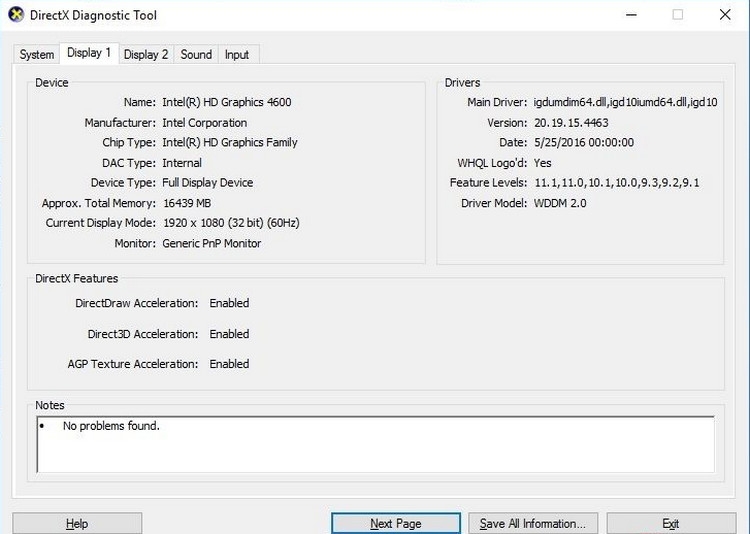
Task: Close the DirectX Diagnostic Tool window
Action: click(x=725, y=15)
